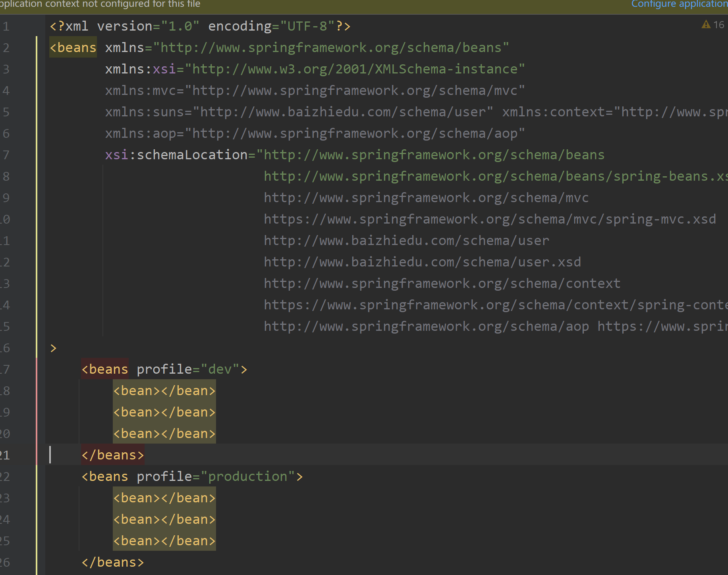
Task: Click the spring-beans schema URL on line 8
Action: (x=496, y=176)
